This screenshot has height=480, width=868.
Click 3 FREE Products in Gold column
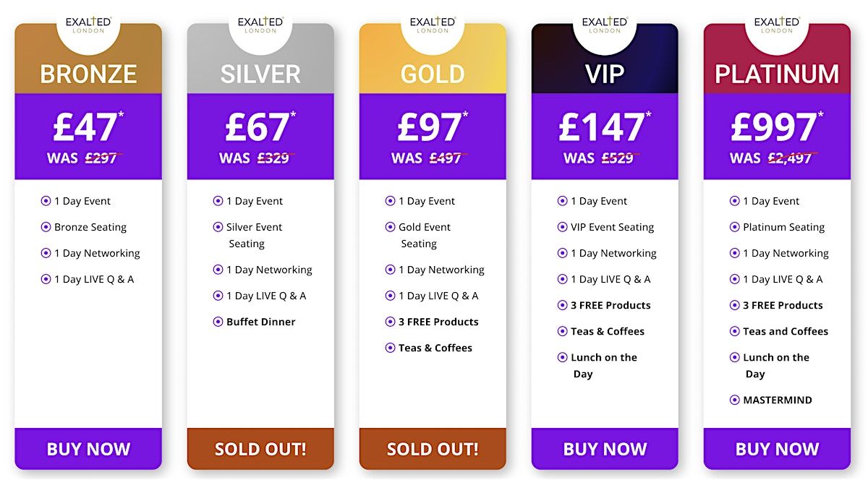click(x=438, y=322)
